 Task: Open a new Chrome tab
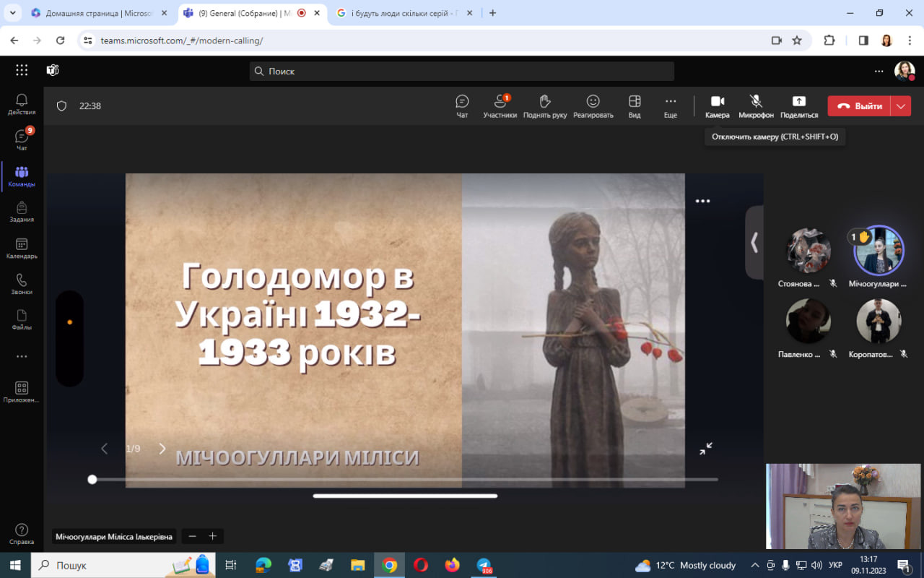click(493, 13)
